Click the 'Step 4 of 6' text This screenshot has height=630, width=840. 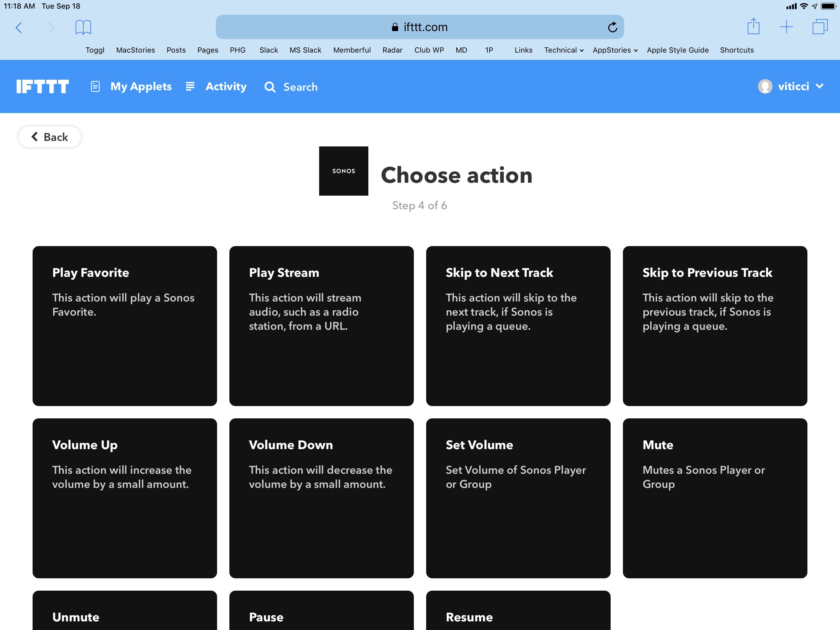click(x=420, y=205)
